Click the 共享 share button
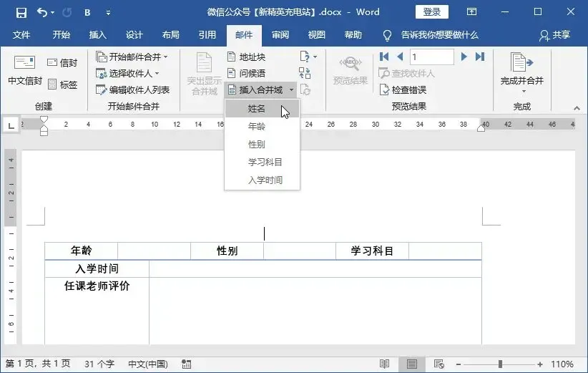 point(555,35)
